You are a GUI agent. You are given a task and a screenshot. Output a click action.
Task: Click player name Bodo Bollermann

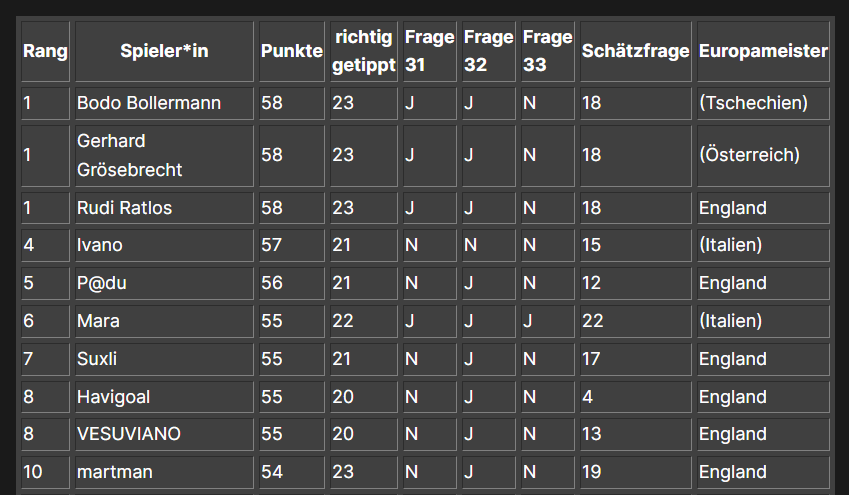pyautogui.click(x=149, y=103)
